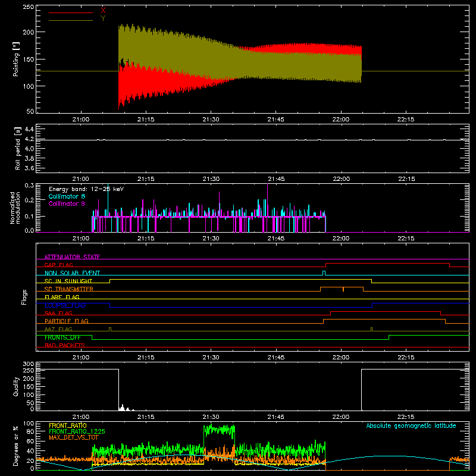
Task: Select the dark olive flag label under PARTICLE_FLAG
Action: [58, 329]
